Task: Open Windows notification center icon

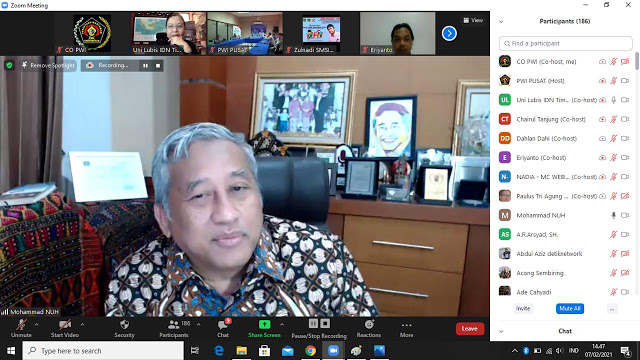Action: [625, 351]
